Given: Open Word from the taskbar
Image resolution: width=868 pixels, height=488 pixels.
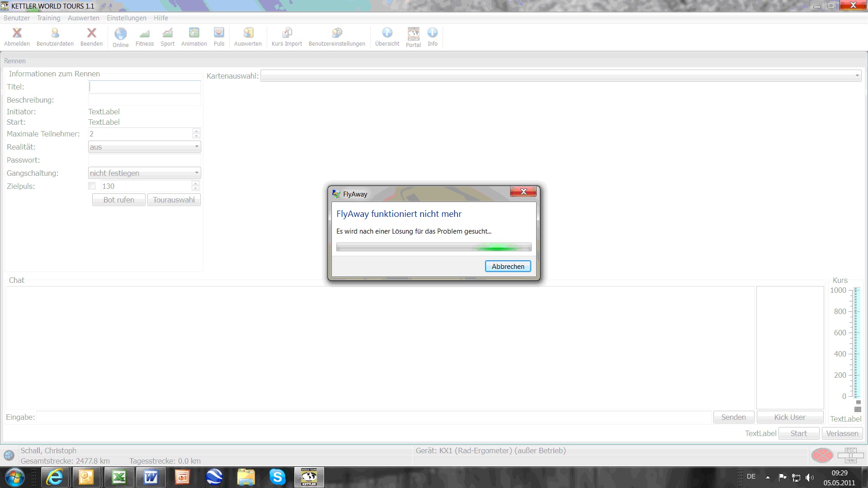Looking at the screenshot, I should tap(151, 477).
